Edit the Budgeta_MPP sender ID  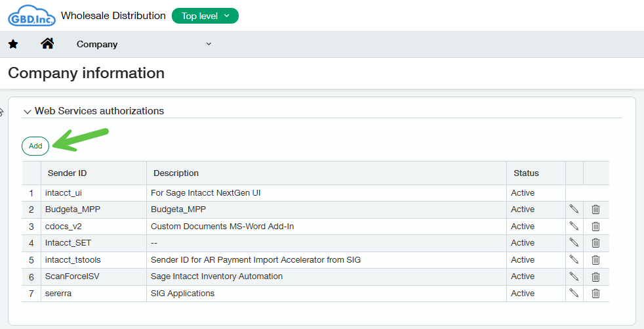pyautogui.click(x=574, y=209)
